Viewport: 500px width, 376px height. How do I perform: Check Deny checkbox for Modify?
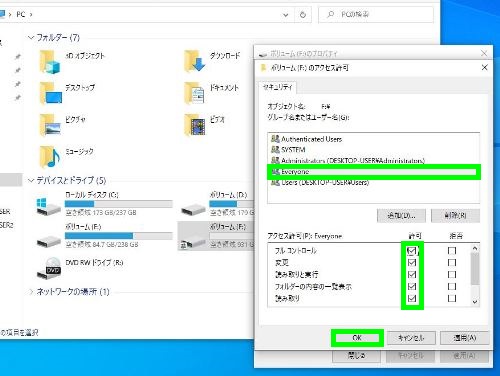tap(452, 262)
